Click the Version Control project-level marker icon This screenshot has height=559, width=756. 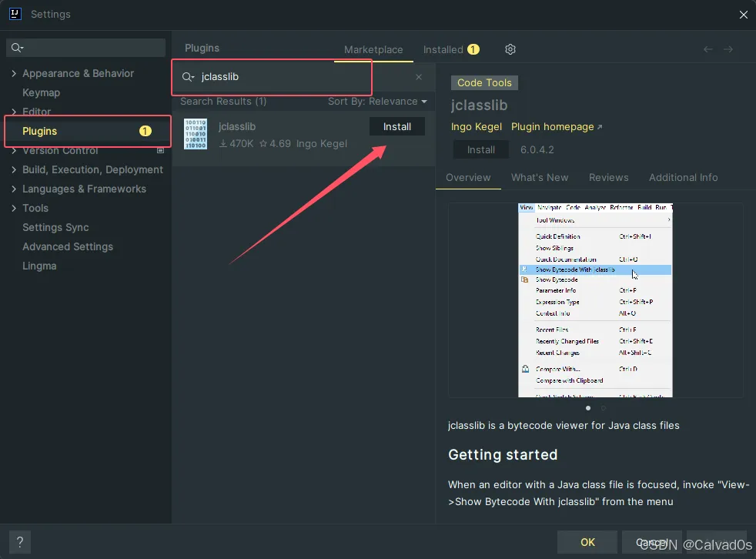[161, 150]
